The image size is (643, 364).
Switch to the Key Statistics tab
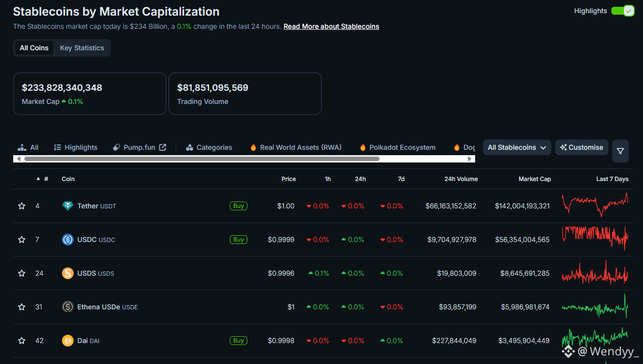tap(82, 48)
